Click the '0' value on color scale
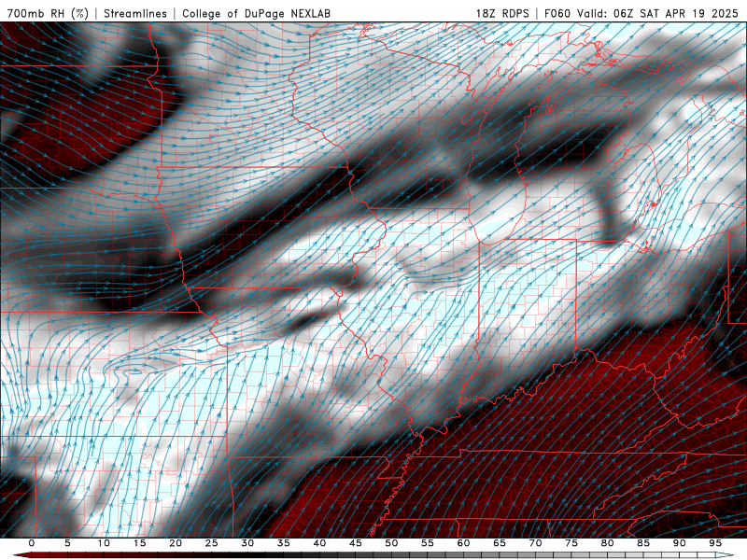 pyautogui.click(x=32, y=543)
